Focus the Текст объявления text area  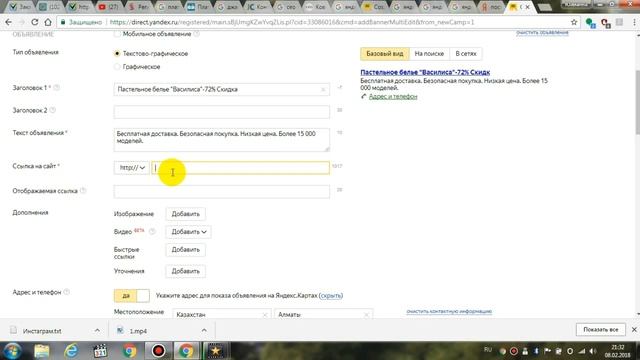(222, 140)
